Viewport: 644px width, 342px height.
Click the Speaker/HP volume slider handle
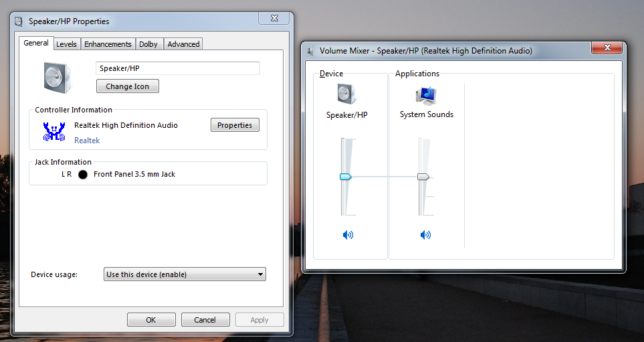[346, 177]
